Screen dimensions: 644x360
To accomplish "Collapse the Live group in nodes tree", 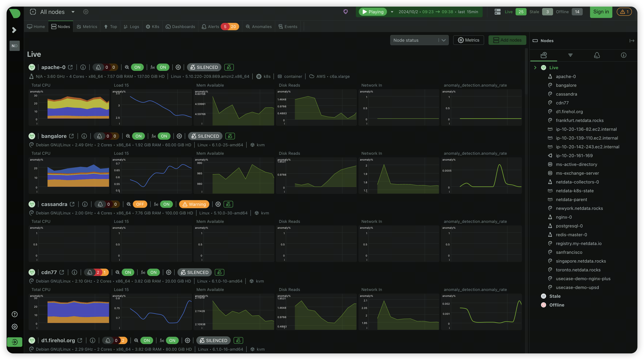I will pyautogui.click(x=535, y=68).
